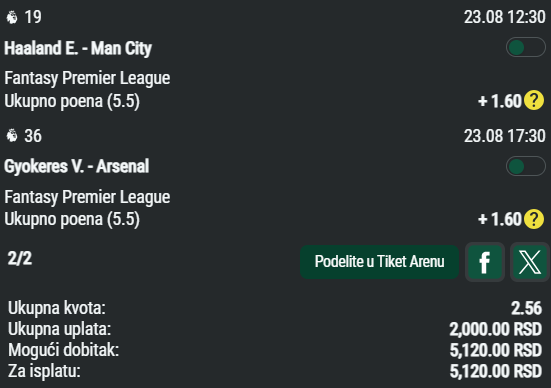
Task: Share the ticket on Facebook
Action: point(485,262)
